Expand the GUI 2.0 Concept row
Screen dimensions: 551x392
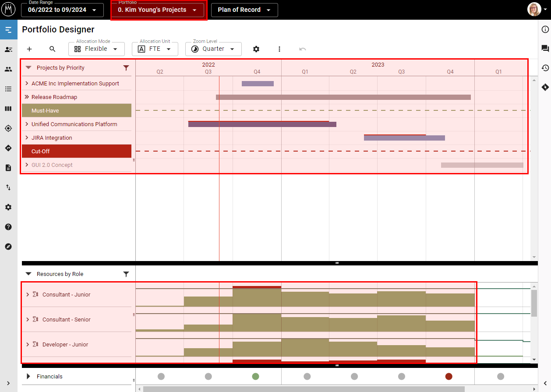[x=27, y=165]
